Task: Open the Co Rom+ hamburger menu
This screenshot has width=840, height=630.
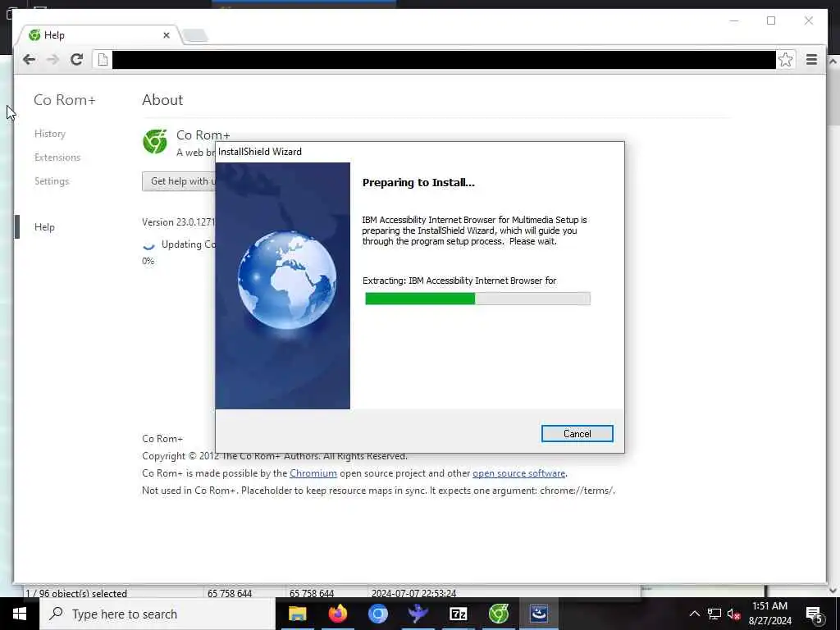Action: [811, 59]
